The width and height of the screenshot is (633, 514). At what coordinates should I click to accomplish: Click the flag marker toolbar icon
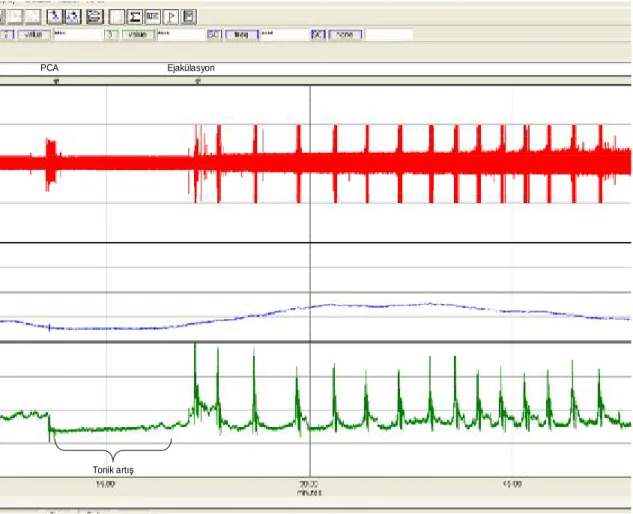point(171,17)
